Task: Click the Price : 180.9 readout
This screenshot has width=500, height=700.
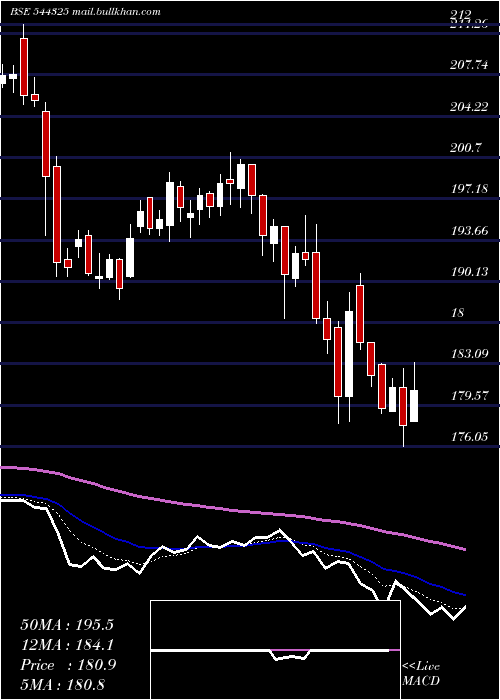Action: (68, 665)
